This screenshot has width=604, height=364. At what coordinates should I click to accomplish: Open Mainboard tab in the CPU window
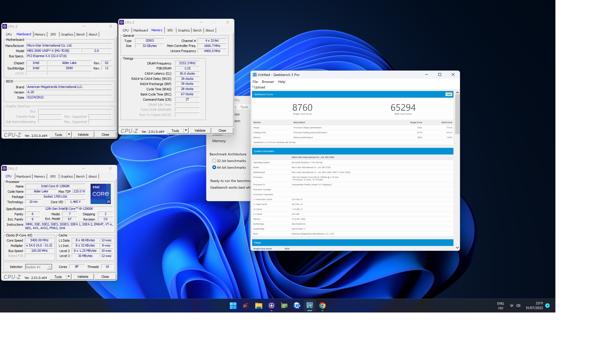23,177
